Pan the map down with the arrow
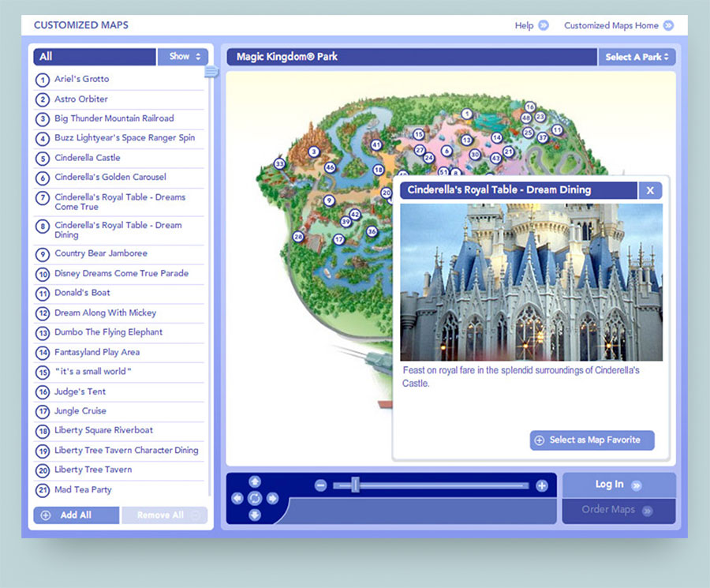 [x=255, y=515]
